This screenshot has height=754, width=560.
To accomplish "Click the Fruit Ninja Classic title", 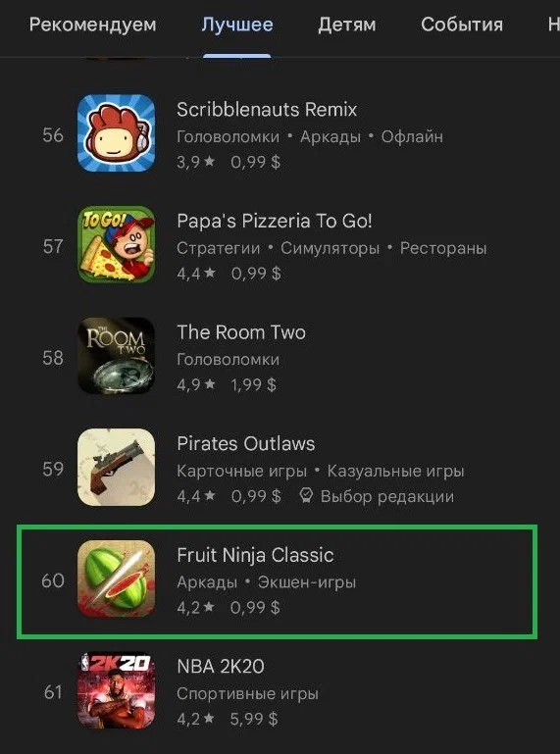I will click(x=255, y=555).
